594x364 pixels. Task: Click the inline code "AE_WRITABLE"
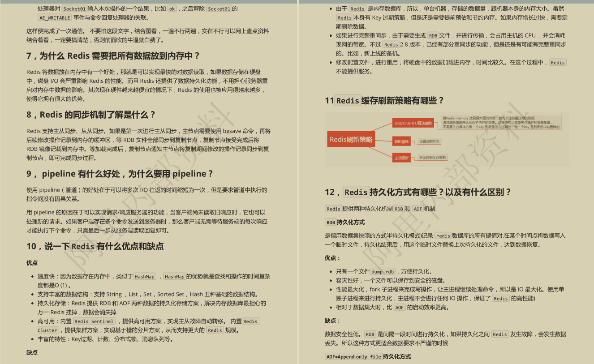54,17
